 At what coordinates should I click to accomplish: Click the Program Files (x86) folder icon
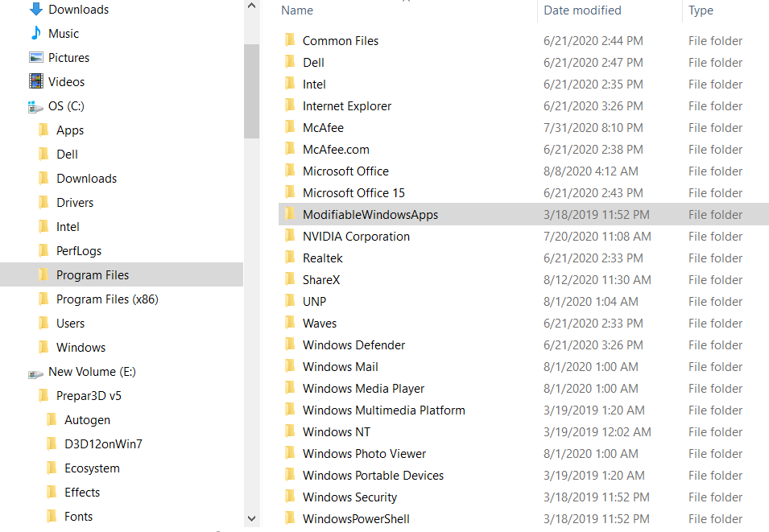(43, 299)
